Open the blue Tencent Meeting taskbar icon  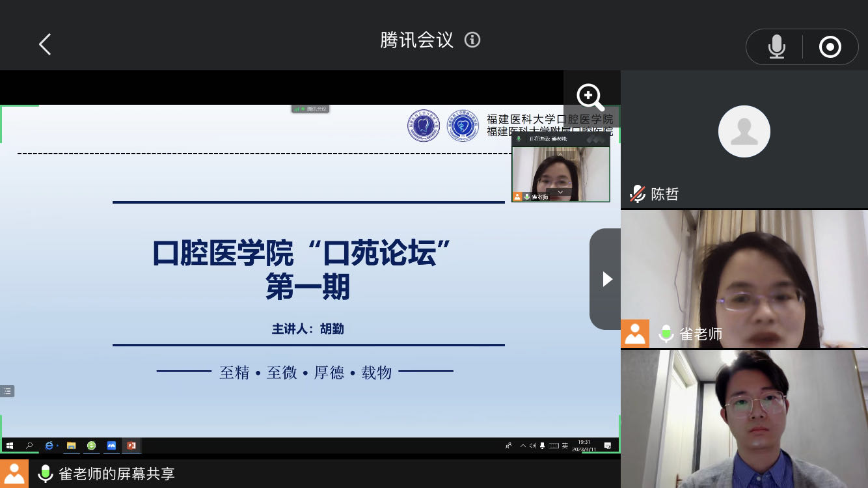point(111,446)
